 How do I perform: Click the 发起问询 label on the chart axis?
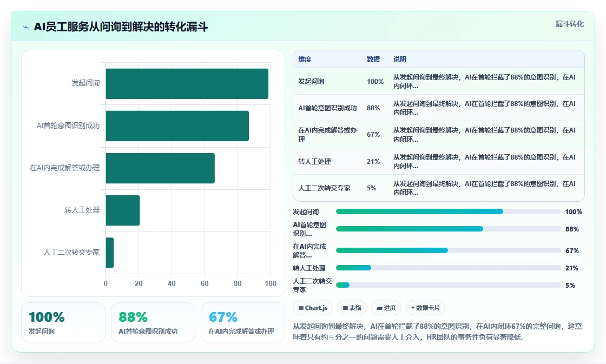(85, 83)
